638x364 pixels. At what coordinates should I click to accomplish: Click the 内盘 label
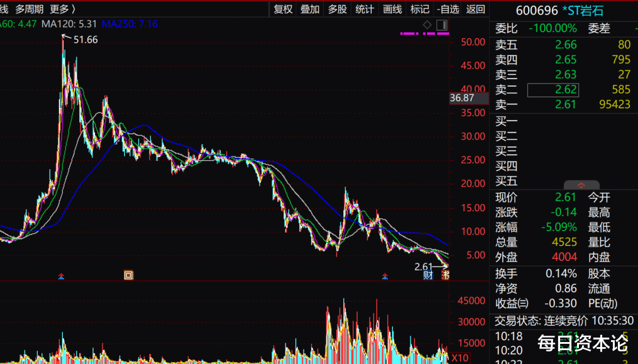[x=599, y=257]
